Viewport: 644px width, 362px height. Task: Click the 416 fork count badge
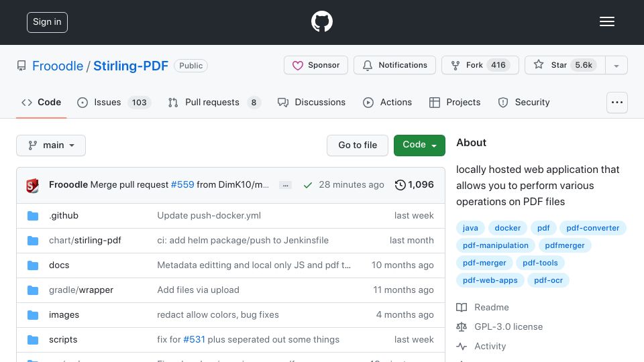click(498, 65)
